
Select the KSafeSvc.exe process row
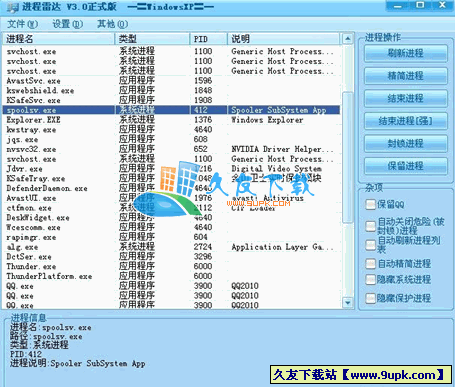click(171, 100)
